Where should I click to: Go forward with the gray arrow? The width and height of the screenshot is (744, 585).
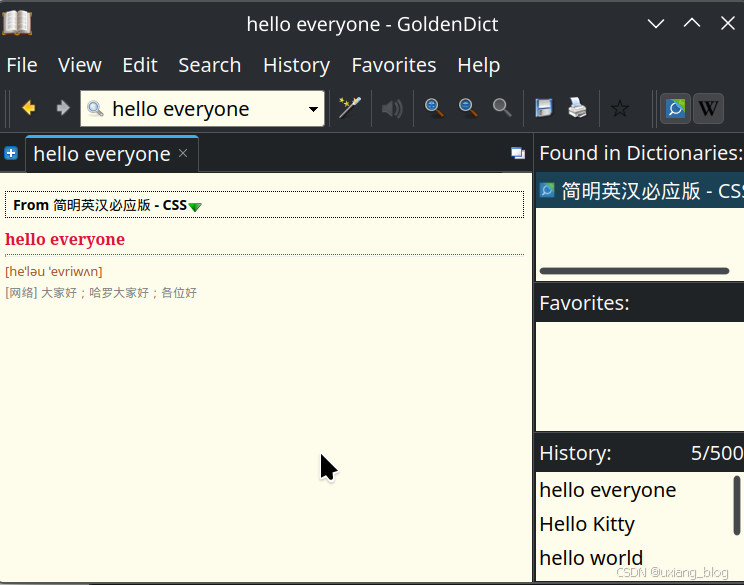(x=63, y=108)
